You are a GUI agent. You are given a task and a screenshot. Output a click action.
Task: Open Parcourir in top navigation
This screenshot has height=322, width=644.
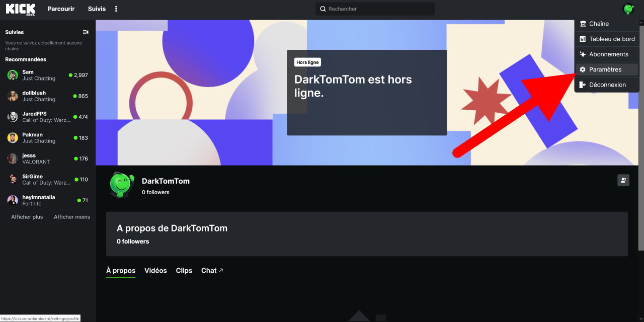click(61, 9)
